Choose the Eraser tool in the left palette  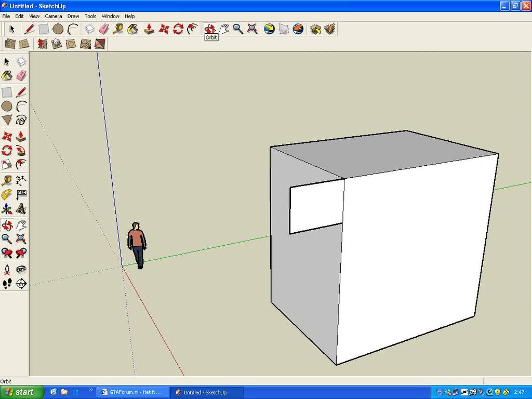click(21, 76)
